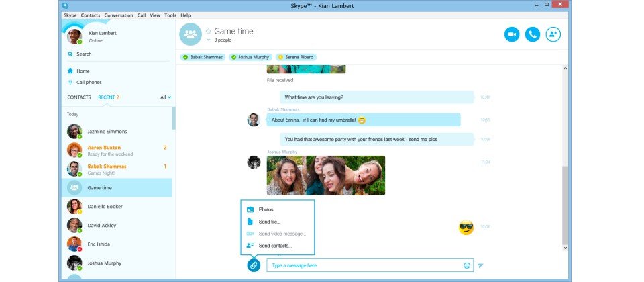This screenshot has height=282, width=644.
Task: Open the Tools menu
Action: (170, 15)
